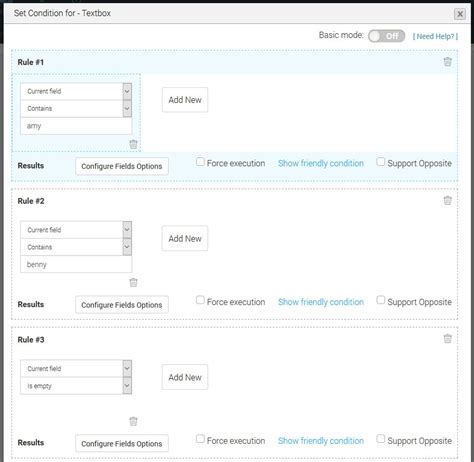Enable Force execution for Rule #1
Screen dimensions: 474x462
tap(200, 162)
